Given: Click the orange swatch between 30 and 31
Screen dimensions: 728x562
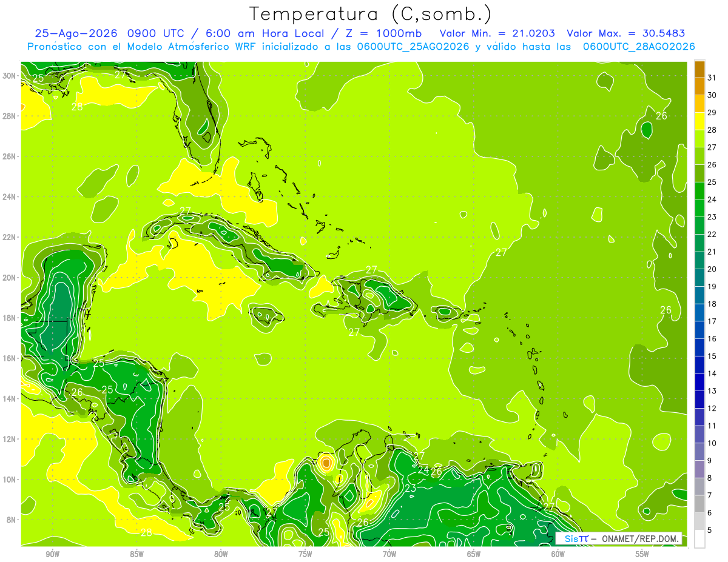Looking at the screenshot, I should (699, 86).
